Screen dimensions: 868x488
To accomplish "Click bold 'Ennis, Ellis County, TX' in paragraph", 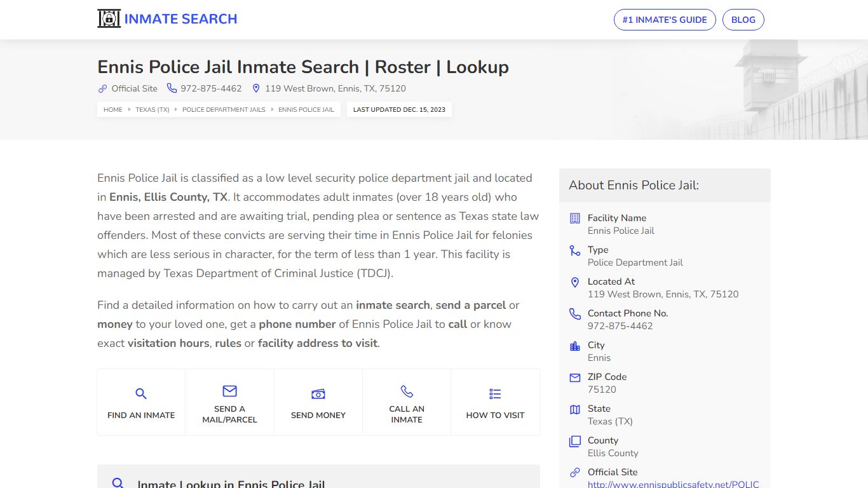I will pyautogui.click(x=168, y=197).
